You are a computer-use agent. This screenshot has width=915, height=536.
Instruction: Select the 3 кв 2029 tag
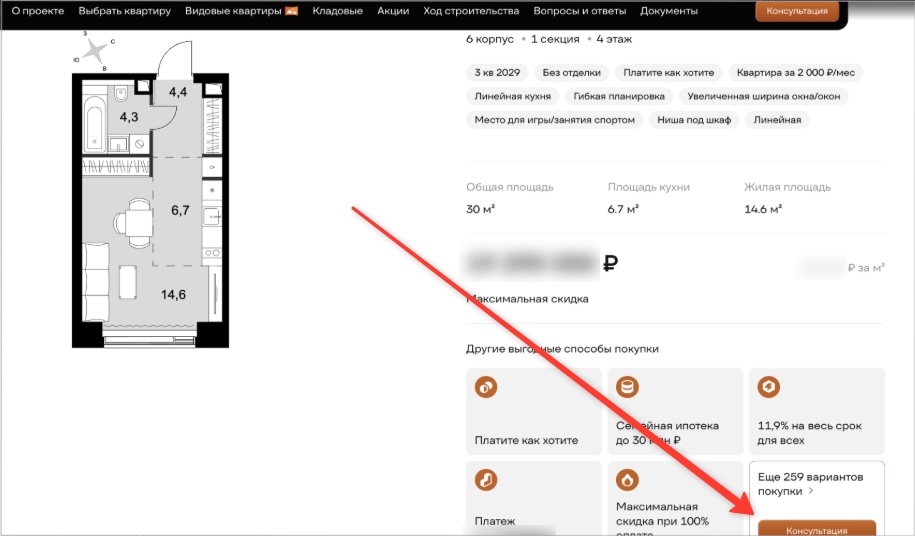pos(497,72)
